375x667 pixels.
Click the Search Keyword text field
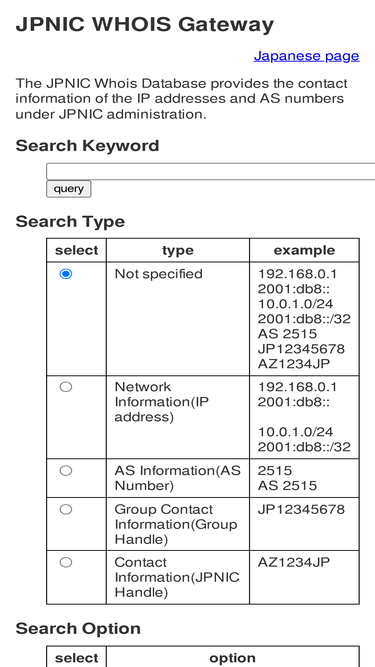pos(210,171)
